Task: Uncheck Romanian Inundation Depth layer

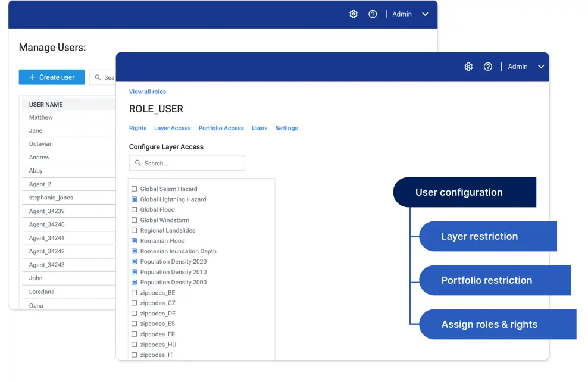Action: (x=135, y=251)
